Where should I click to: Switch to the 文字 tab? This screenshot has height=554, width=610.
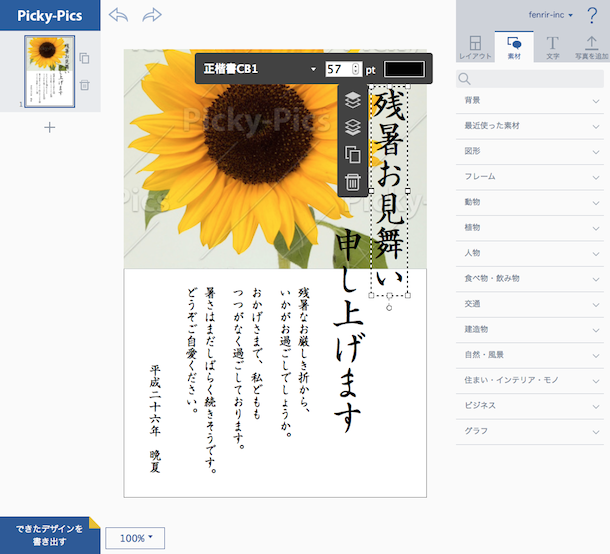click(x=552, y=47)
